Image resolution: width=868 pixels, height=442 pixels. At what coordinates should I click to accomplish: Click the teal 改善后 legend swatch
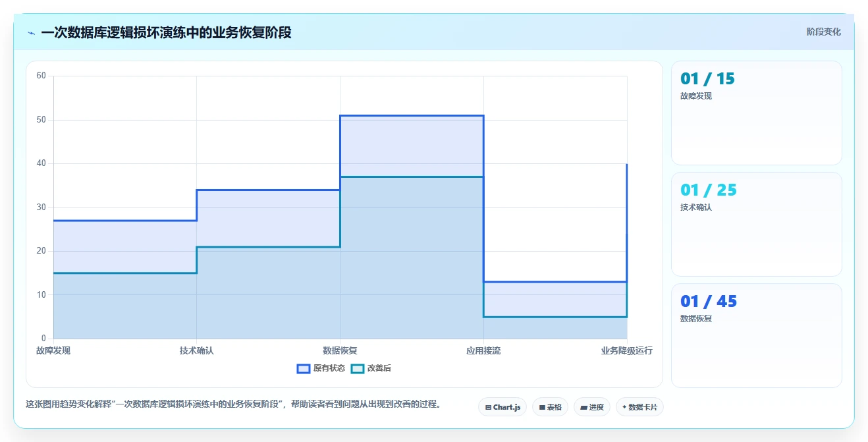pyautogui.click(x=357, y=368)
